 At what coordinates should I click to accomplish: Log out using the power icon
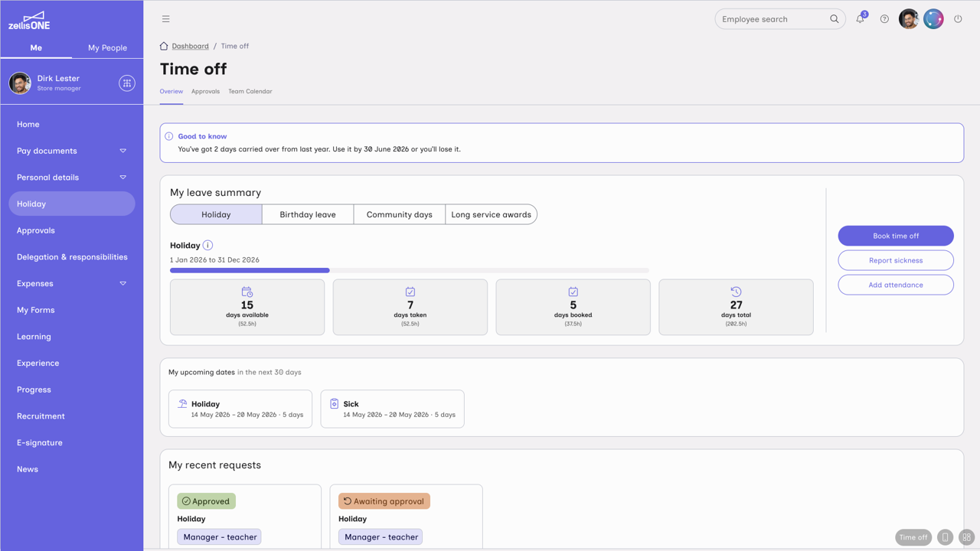coord(958,19)
